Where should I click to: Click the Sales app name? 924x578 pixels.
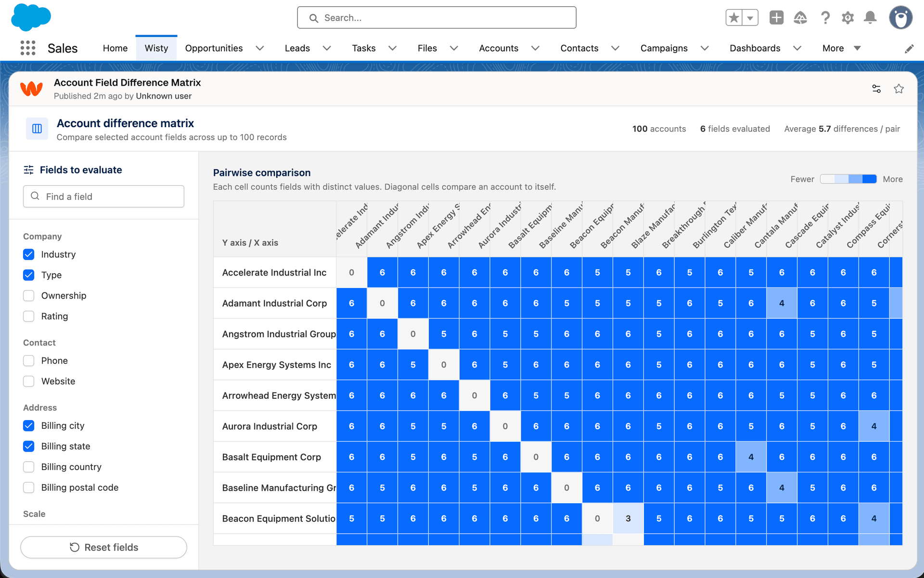click(x=63, y=48)
